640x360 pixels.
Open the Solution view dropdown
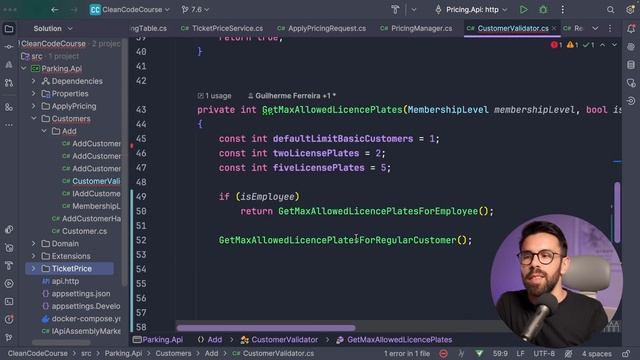[53, 29]
